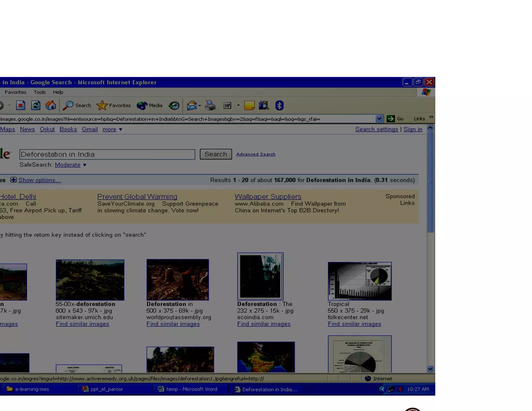The image size is (532, 411).
Task: Expand the Google 'more' dropdown
Action: [112, 129]
